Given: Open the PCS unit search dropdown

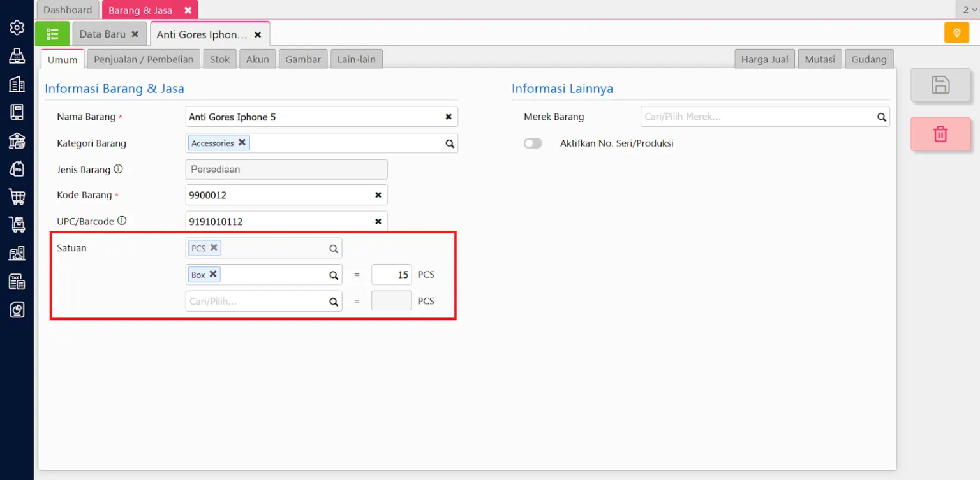Looking at the screenshot, I should coord(334,249).
